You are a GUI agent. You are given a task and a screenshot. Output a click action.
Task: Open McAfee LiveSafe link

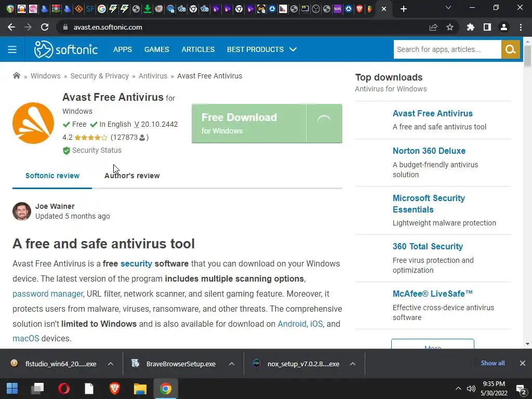(433, 294)
